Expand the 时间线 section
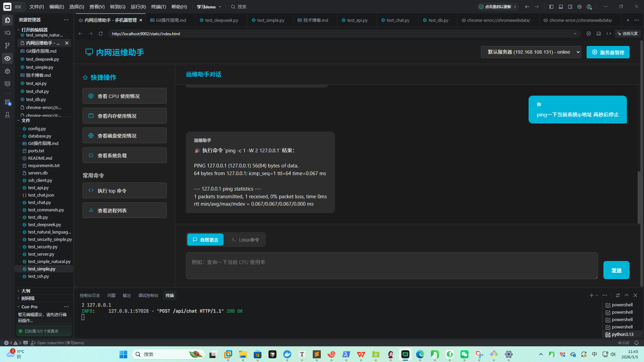 [28, 298]
